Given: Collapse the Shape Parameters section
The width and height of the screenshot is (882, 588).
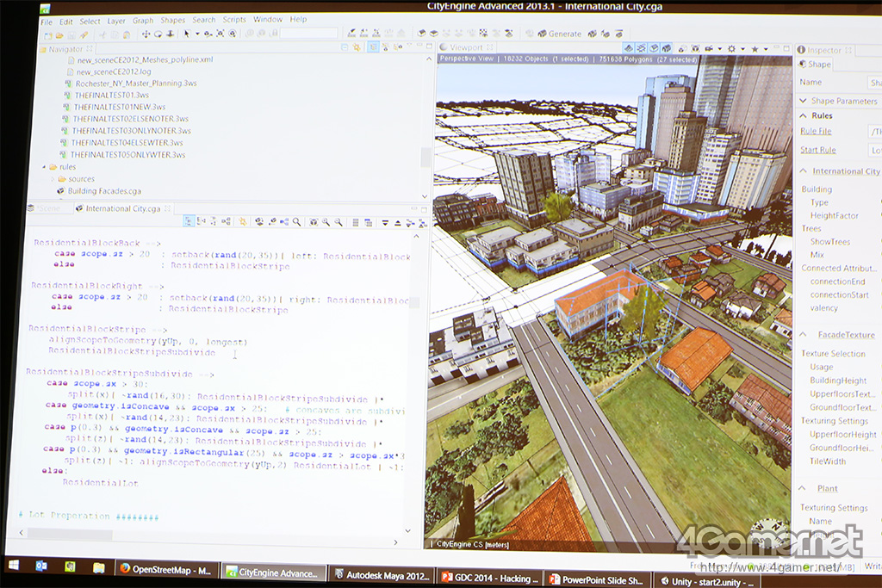Looking at the screenshot, I should coord(803,101).
